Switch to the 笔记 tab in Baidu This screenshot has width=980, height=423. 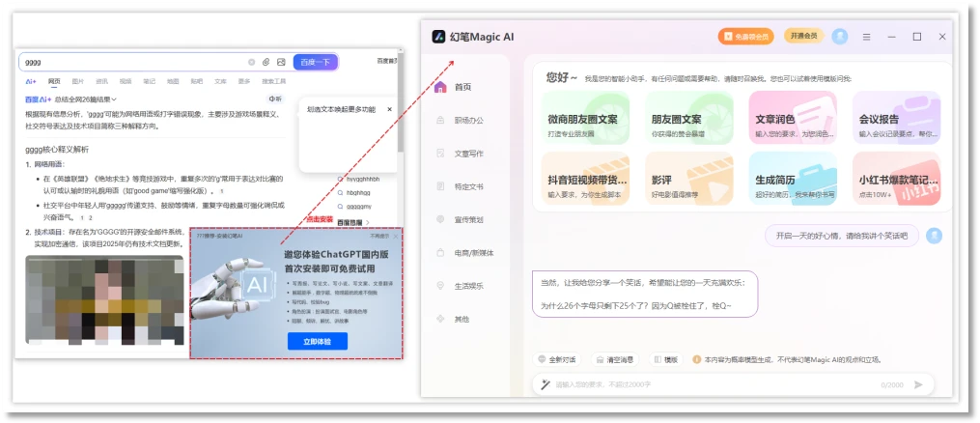(x=150, y=81)
